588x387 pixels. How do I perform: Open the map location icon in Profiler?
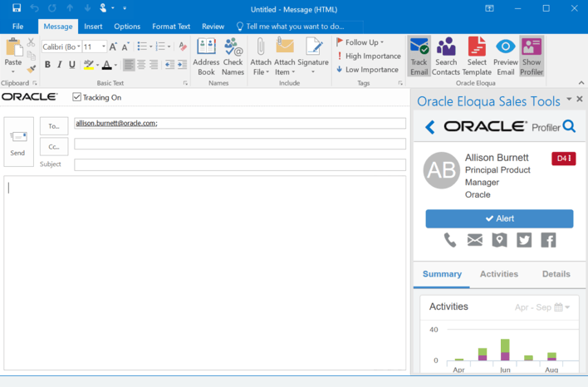coord(499,240)
